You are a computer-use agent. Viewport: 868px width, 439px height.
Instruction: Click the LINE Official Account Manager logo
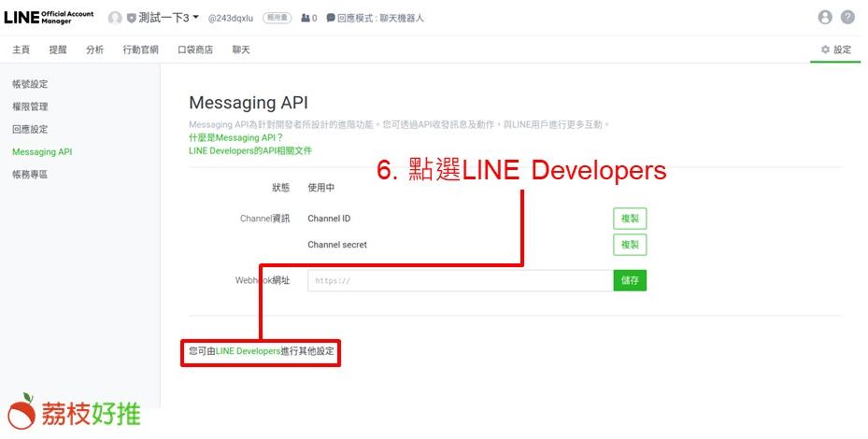[x=49, y=17]
